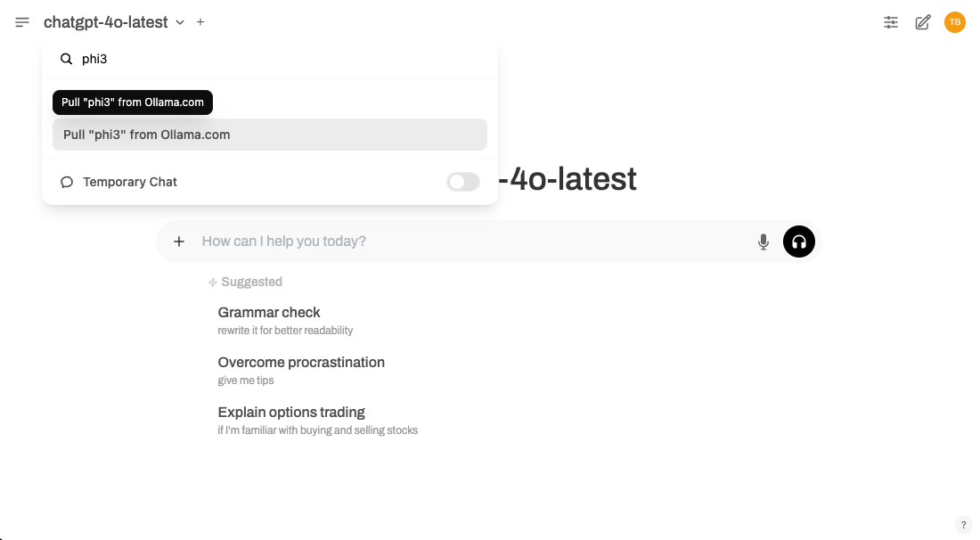Viewport: 980px width, 540px height.
Task: Toggle the sidebar with the hamburger icon
Action: point(21,22)
